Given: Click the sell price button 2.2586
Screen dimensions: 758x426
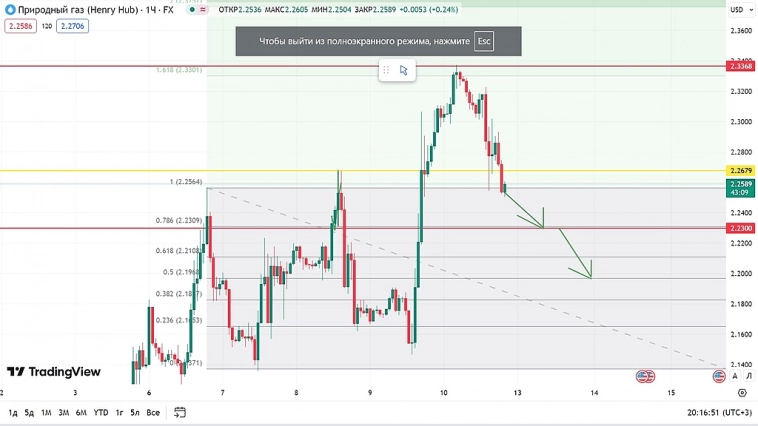Looking at the screenshot, I should click(x=20, y=26).
